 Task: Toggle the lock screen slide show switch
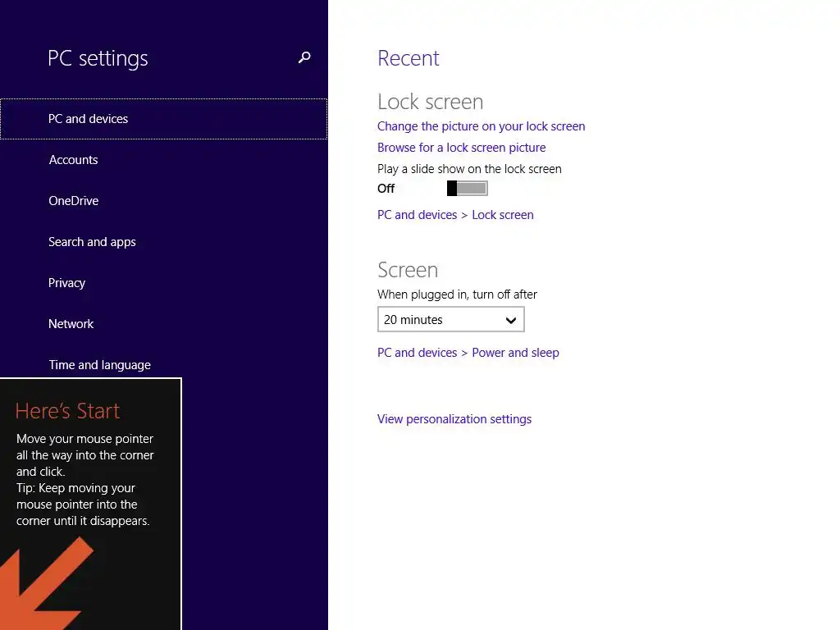pyautogui.click(x=467, y=189)
